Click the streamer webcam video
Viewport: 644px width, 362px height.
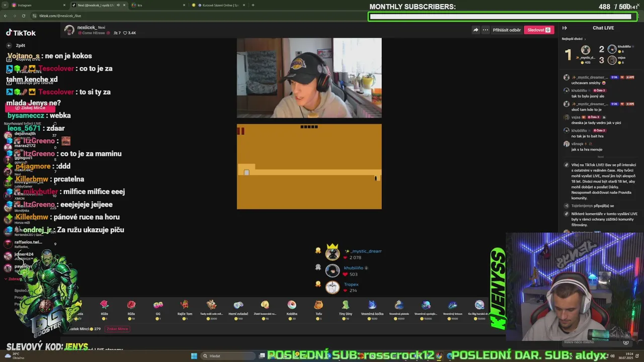[x=309, y=78]
